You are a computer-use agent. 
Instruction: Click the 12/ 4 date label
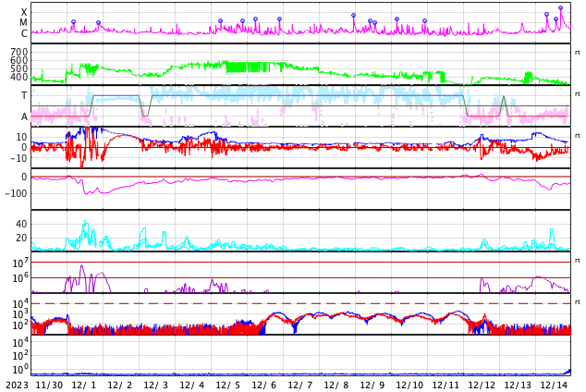[x=192, y=386]
